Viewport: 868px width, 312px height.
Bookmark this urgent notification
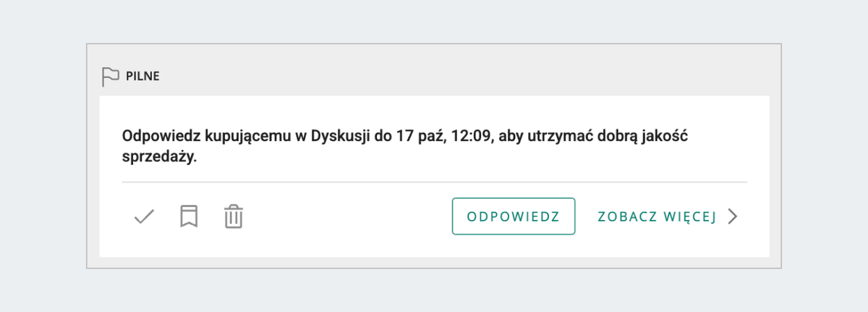click(x=189, y=216)
